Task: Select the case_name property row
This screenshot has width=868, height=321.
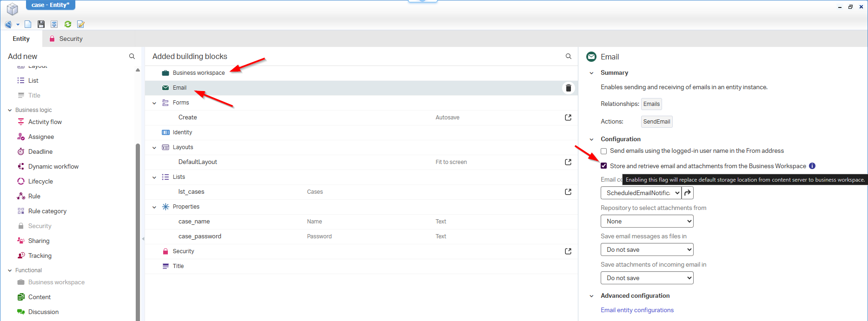Action: click(x=361, y=222)
